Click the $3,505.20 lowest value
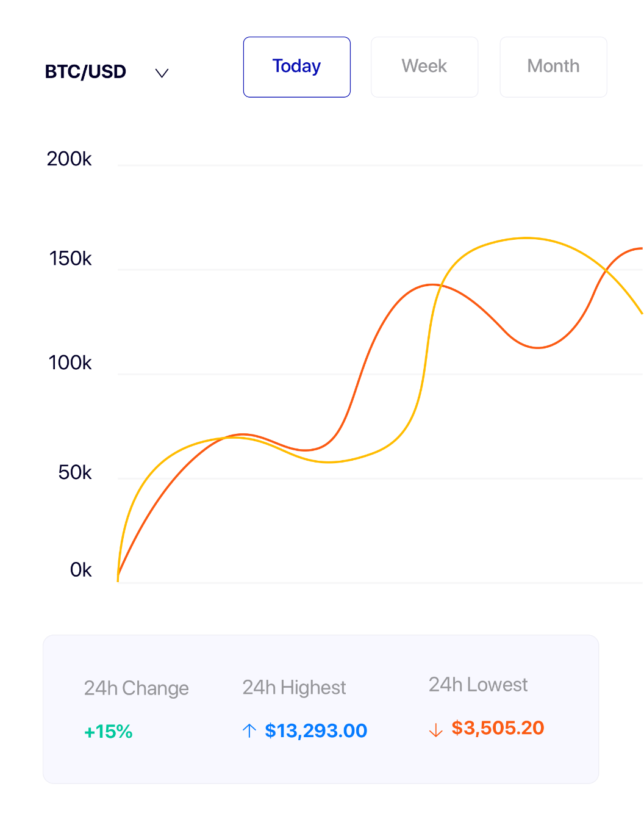The width and height of the screenshot is (644, 836). click(498, 728)
